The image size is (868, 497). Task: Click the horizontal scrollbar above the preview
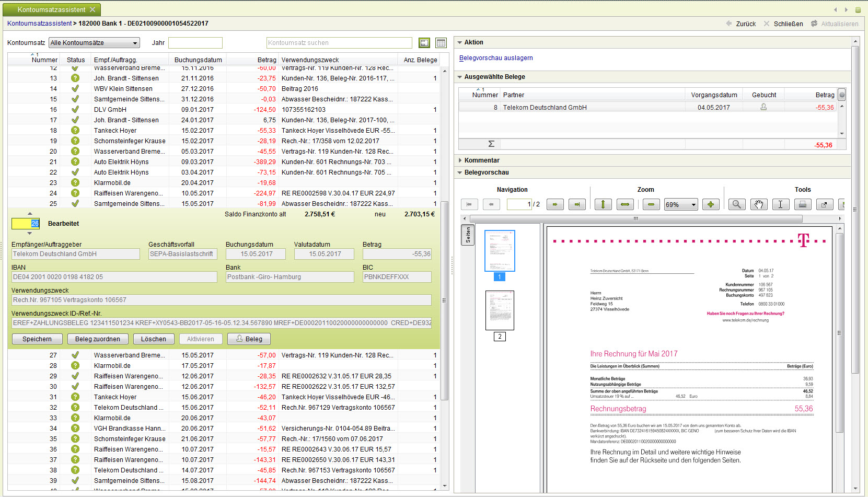pyautogui.click(x=635, y=218)
